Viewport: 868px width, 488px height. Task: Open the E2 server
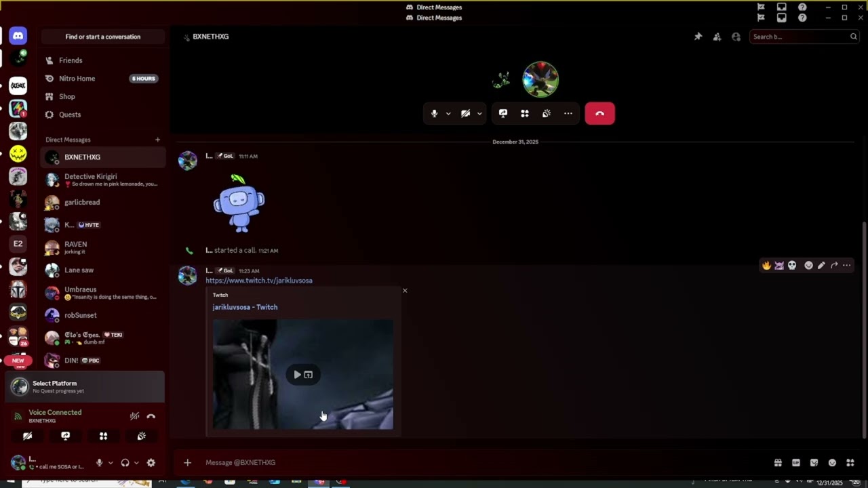coord(18,243)
